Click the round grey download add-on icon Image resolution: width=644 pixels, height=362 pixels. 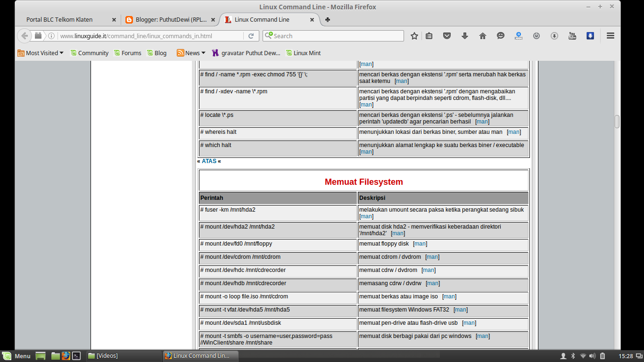(554, 36)
